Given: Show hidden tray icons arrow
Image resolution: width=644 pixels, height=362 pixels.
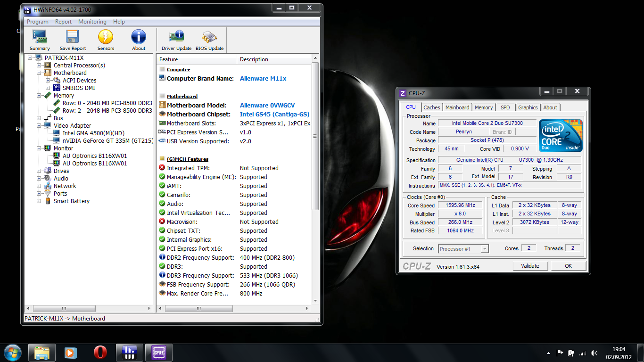Looking at the screenshot, I should coord(548,353).
